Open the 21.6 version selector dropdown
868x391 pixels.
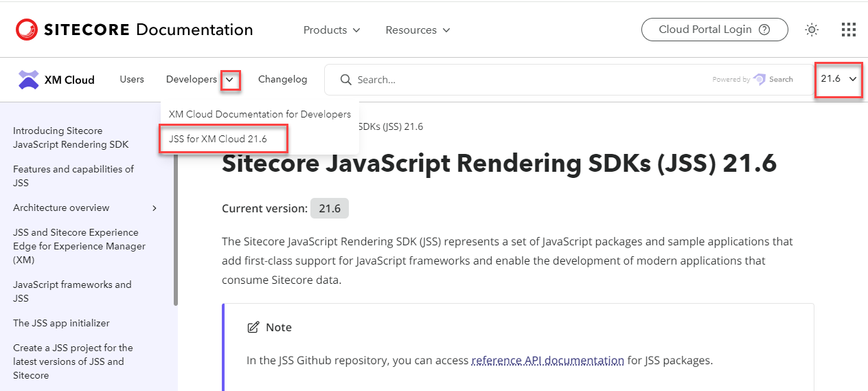tap(838, 79)
